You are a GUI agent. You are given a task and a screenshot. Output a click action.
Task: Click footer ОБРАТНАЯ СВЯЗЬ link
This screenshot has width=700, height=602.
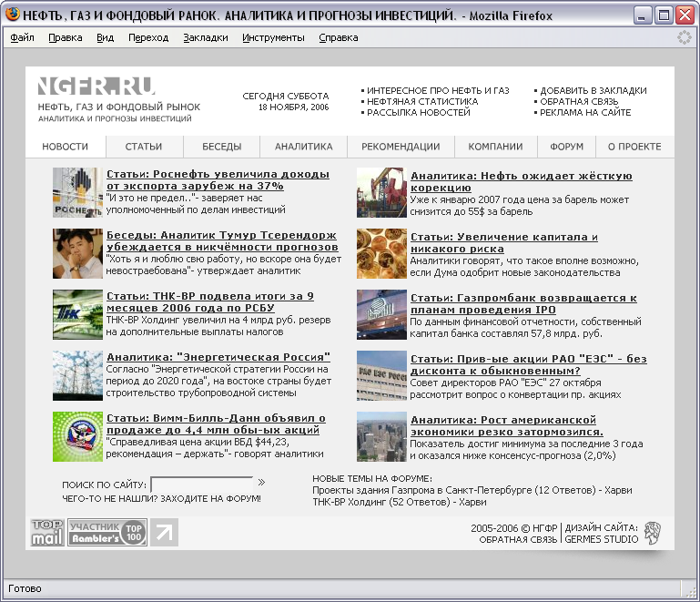click(x=518, y=539)
